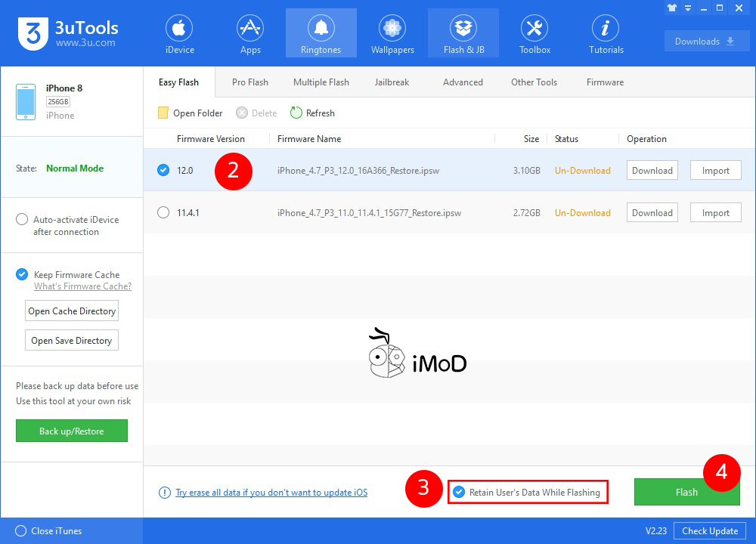
Task: Select firmware version 11.4.1 radio button
Action: (x=163, y=213)
